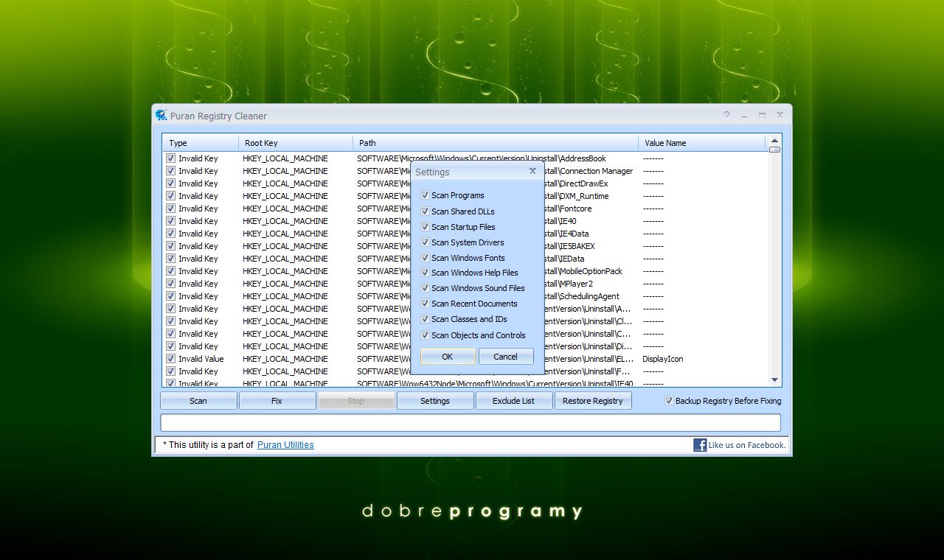Open the Exclude List
944x560 pixels.
click(x=513, y=401)
